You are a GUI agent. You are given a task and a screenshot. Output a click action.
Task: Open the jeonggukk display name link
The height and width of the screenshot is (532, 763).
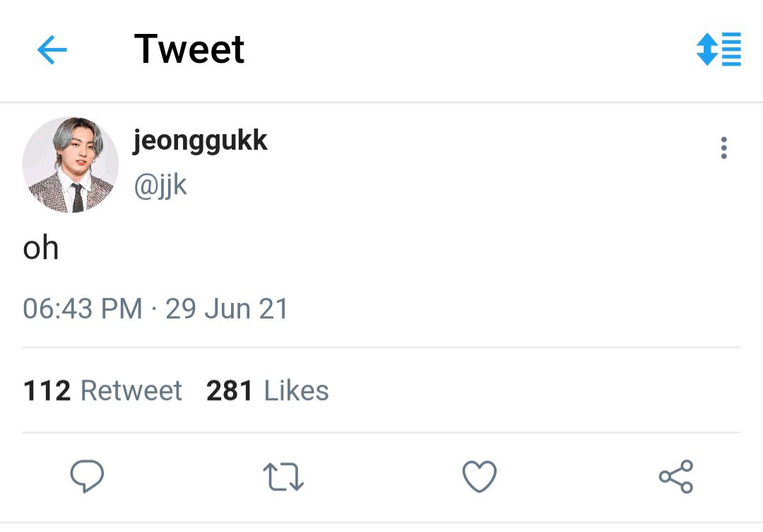click(200, 141)
